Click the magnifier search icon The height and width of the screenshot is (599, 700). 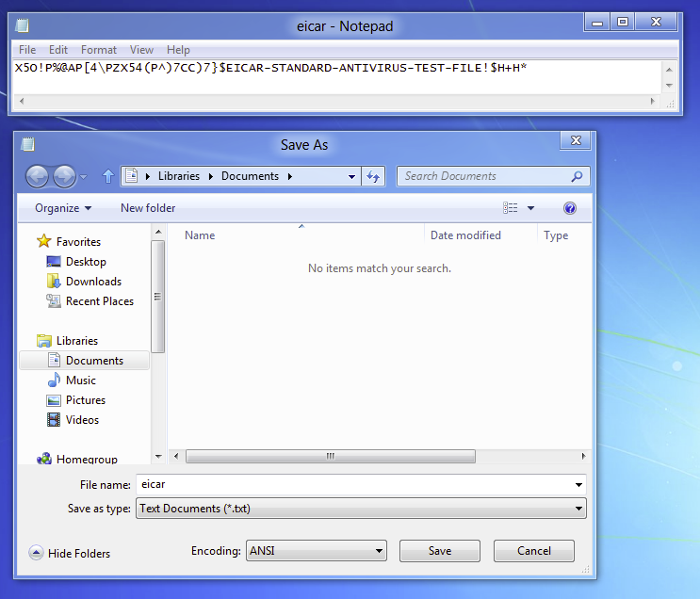[x=577, y=176]
